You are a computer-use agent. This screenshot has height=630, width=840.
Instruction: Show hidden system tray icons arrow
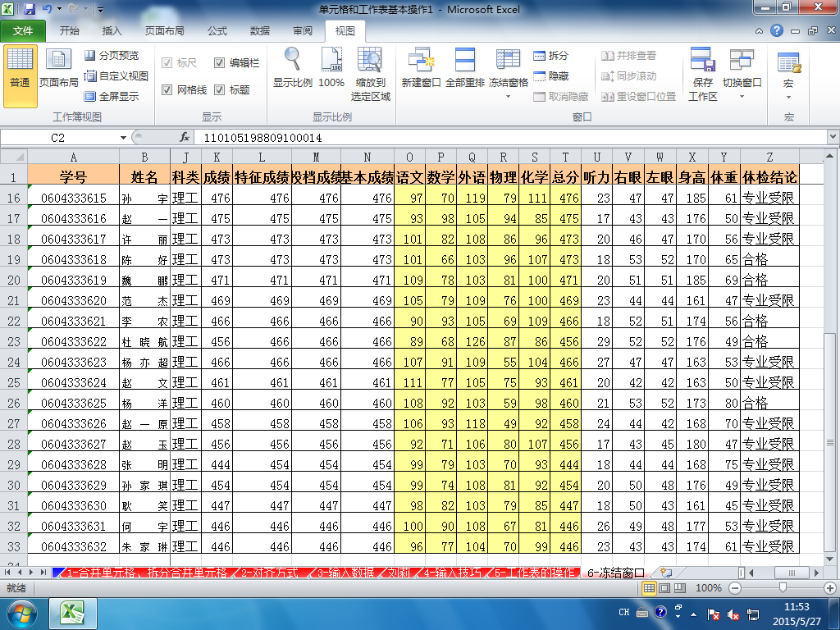click(694, 614)
